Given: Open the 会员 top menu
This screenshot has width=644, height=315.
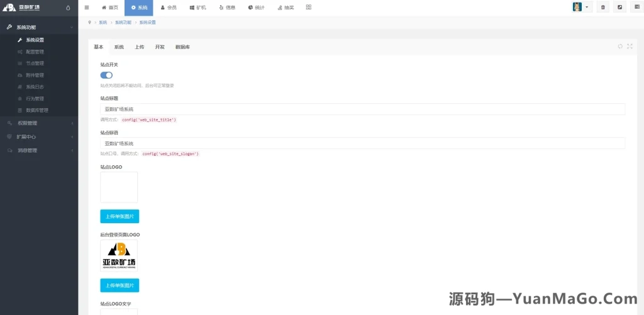Looking at the screenshot, I should click(x=169, y=8).
